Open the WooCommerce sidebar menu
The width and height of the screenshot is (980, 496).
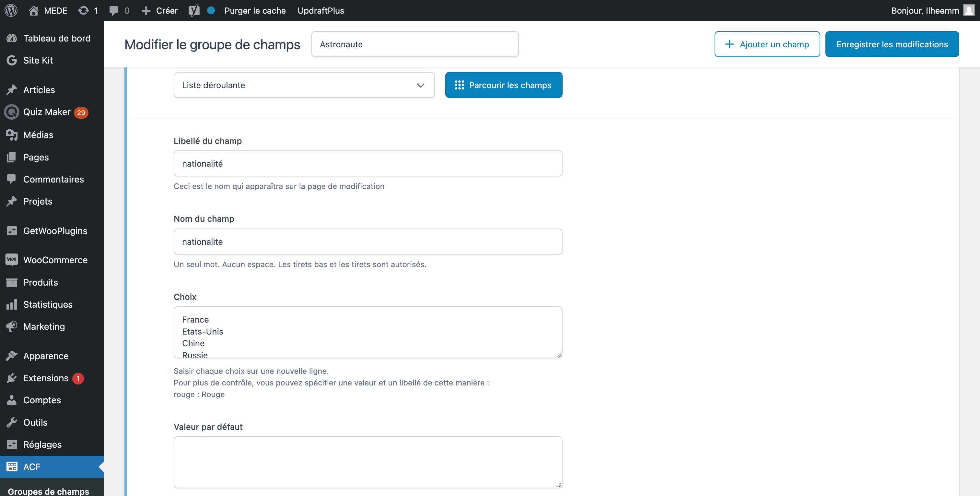coord(55,260)
